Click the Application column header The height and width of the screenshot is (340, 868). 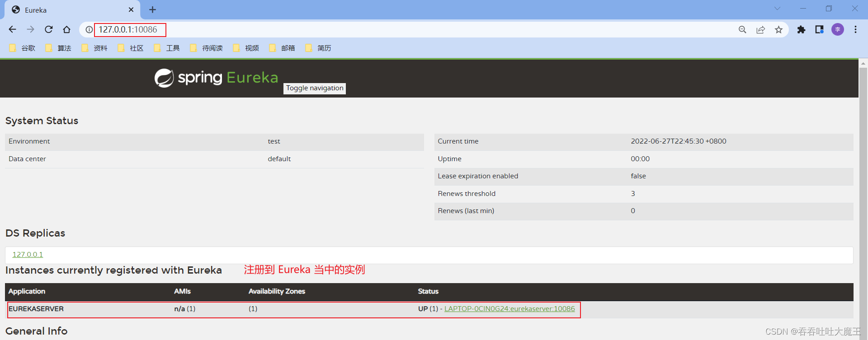27,291
